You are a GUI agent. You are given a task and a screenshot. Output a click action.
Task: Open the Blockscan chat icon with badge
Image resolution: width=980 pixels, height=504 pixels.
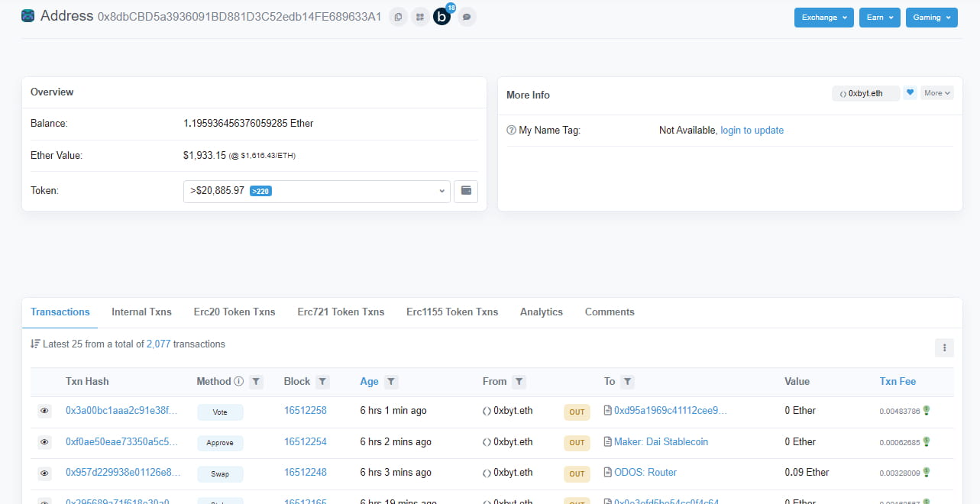click(x=442, y=17)
